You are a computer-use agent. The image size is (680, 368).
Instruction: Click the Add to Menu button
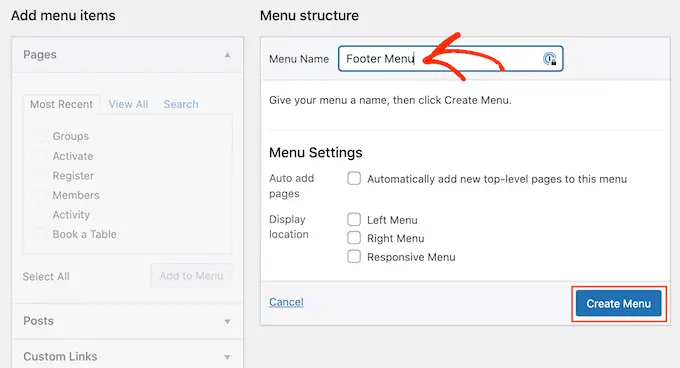191,276
